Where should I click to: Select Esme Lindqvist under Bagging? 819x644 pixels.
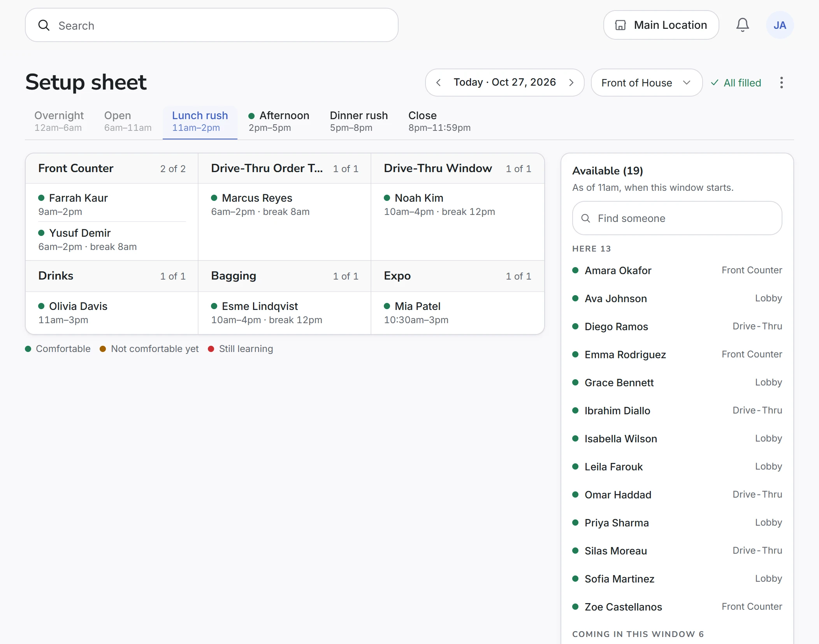click(x=285, y=313)
